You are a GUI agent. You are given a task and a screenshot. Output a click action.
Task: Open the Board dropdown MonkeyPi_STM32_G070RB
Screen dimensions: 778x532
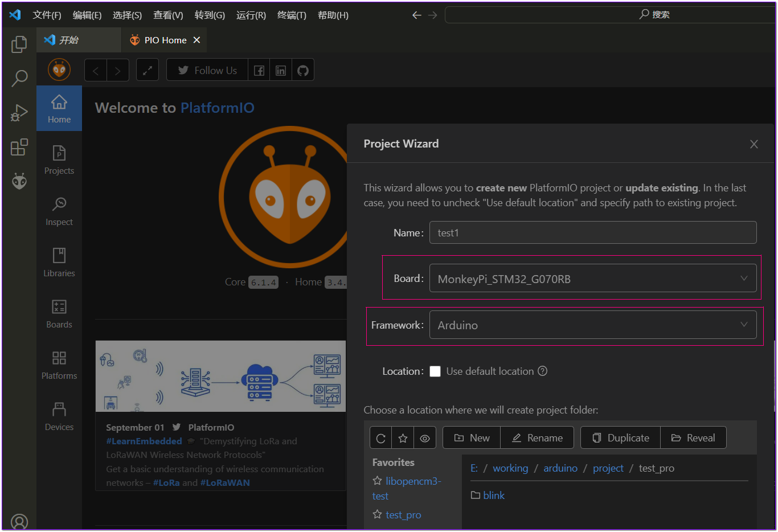click(x=593, y=278)
